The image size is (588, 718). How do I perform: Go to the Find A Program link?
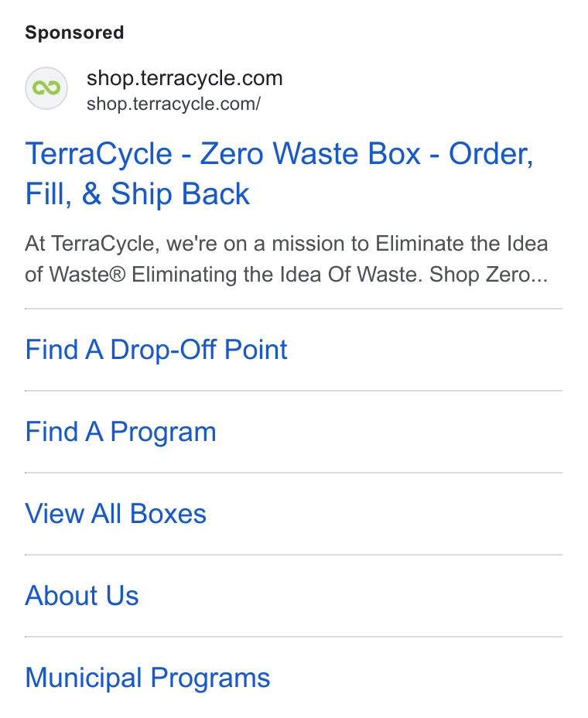[x=121, y=432]
